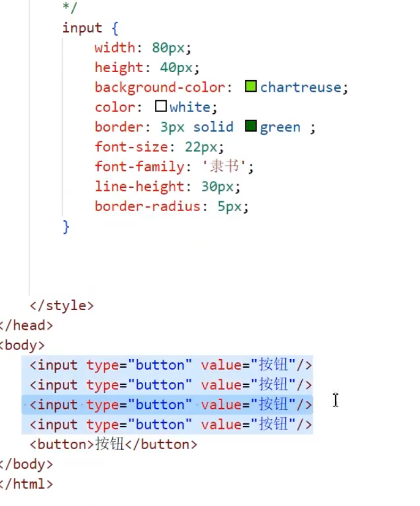This screenshot has height=506, width=420.
Task: Click the '*/' comment end marker
Action: click(x=70, y=8)
